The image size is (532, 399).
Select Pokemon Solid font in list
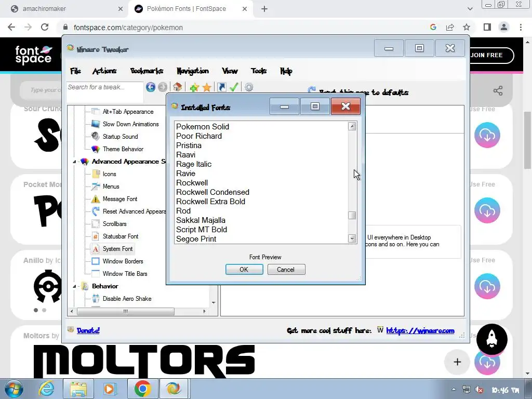(203, 127)
